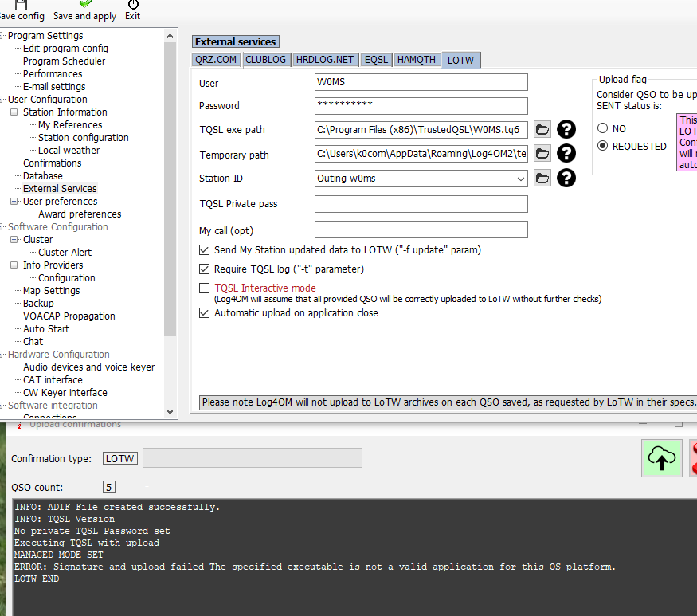697x616 pixels.
Task: Select the LOTW tab
Action: click(461, 60)
